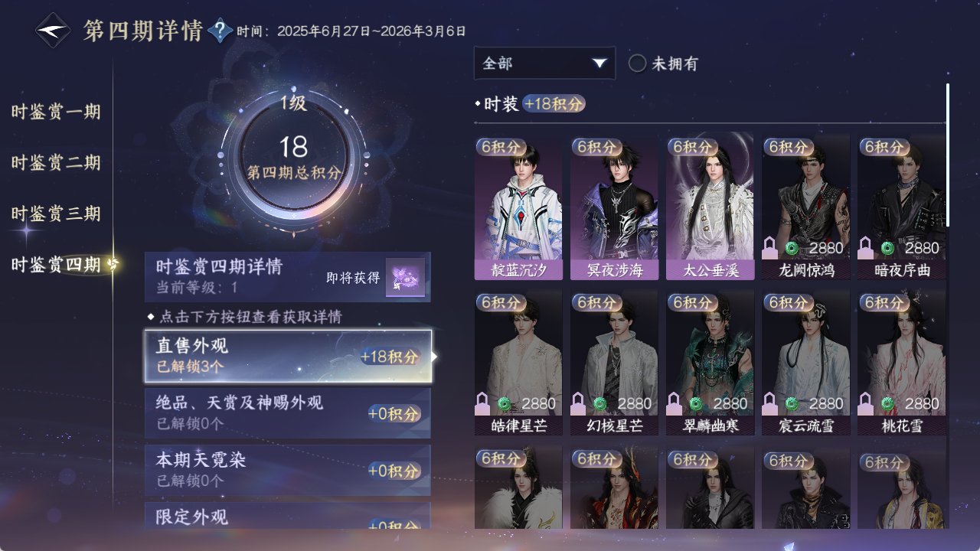Open the 全部 filter dropdown
This screenshot has width=980, height=551.
(544, 64)
